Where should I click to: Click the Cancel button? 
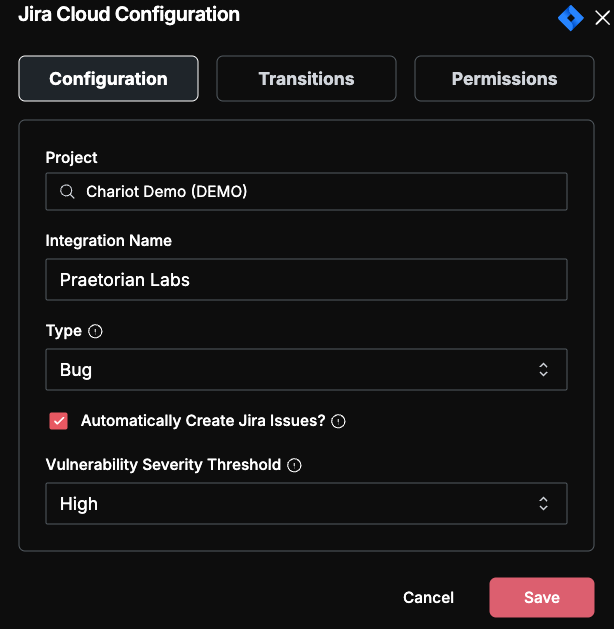pyautogui.click(x=428, y=597)
